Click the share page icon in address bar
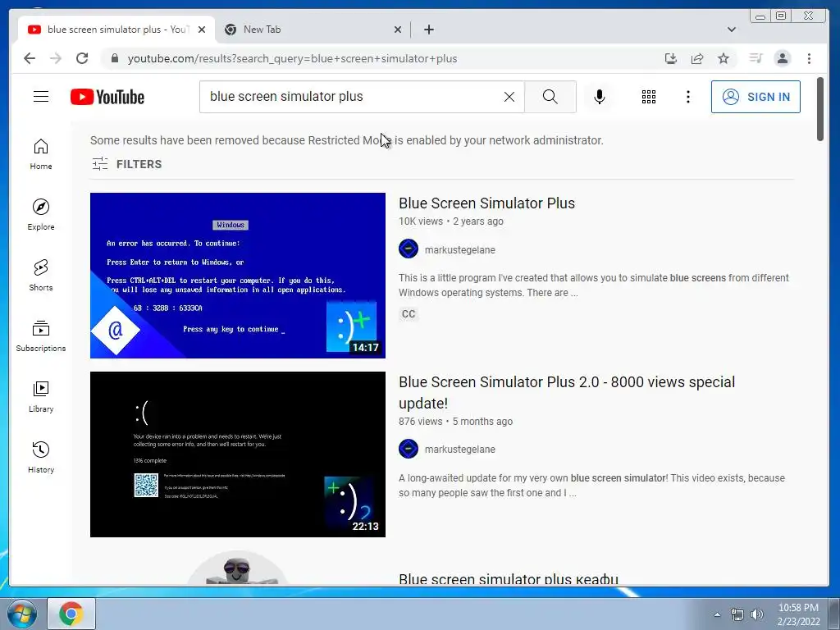 697,58
